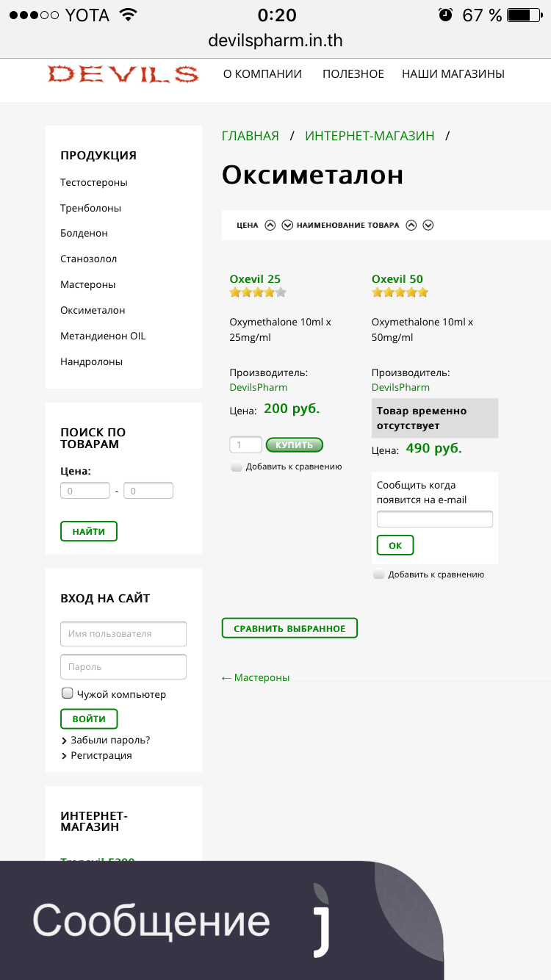Click the Oxevil 50 star rating
551x980 pixels.
[x=400, y=292]
